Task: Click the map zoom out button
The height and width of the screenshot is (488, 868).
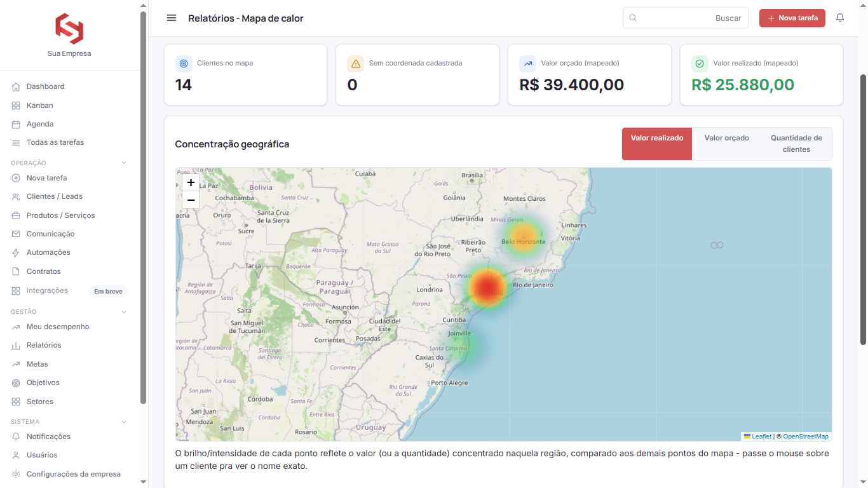Action: (191, 200)
